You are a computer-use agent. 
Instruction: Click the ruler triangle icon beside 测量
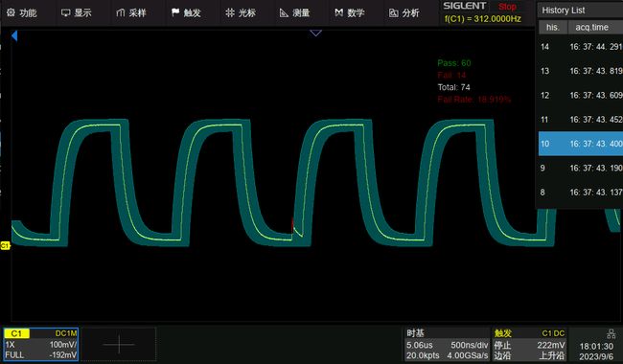pyautogui.click(x=284, y=12)
